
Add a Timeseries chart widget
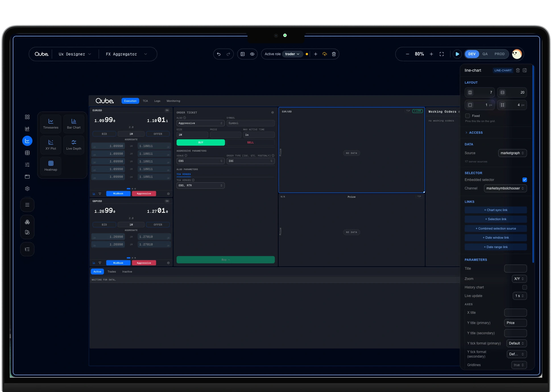point(51,124)
